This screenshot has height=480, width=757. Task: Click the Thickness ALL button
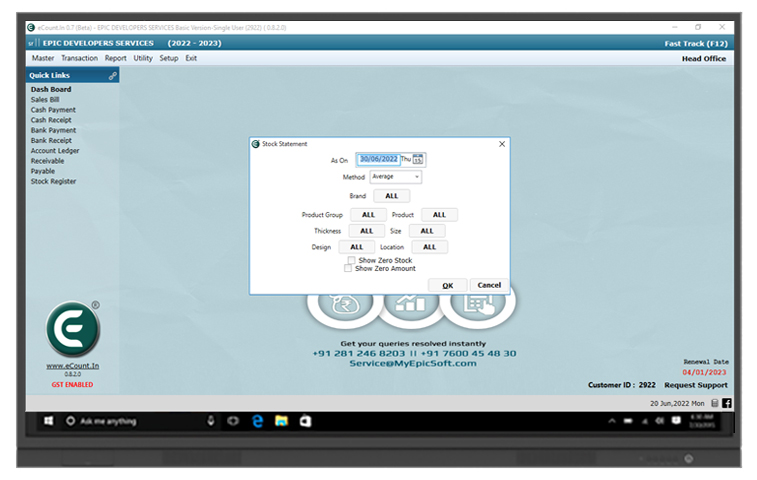coord(366,231)
